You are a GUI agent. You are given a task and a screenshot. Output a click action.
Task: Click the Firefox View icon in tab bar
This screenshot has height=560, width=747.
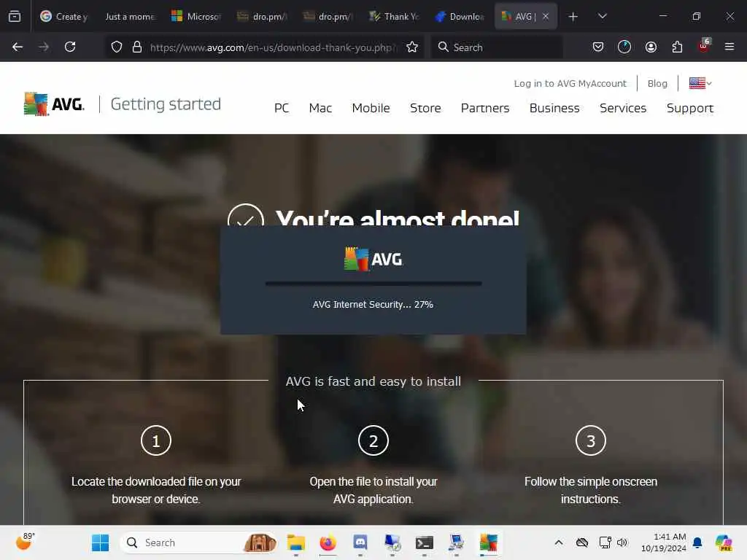[x=15, y=16]
